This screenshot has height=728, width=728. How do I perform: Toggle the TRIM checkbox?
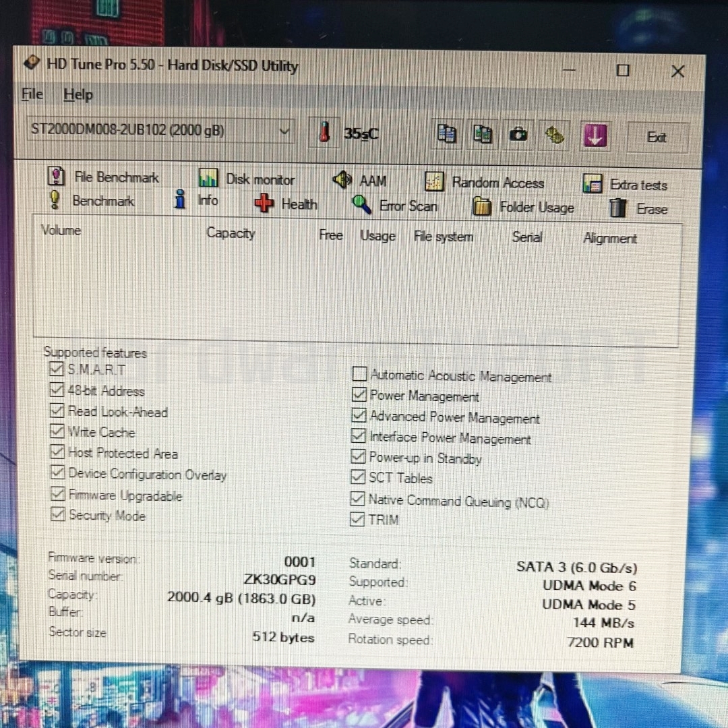[x=357, y=518]
